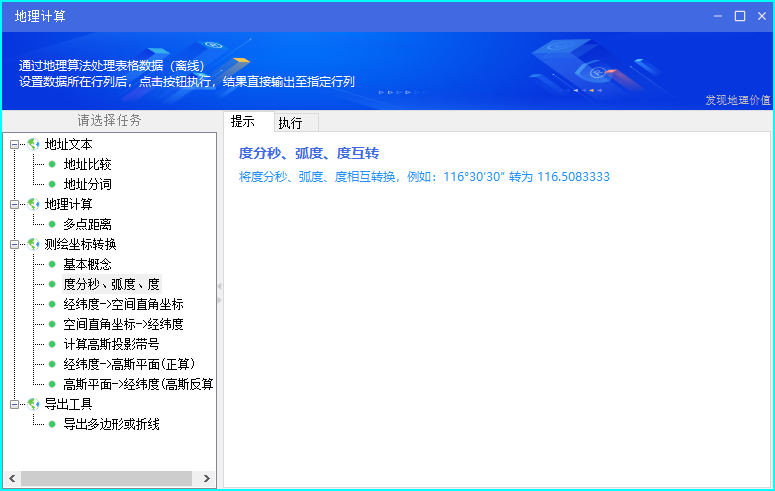
Task: Switch to the 提示 tab
Action: pos(249,122)
